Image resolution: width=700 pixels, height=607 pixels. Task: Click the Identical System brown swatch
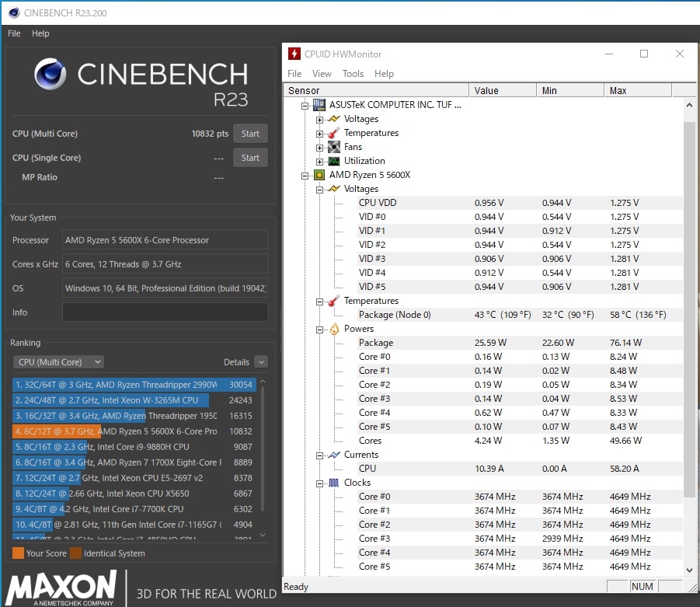[x=76, y=553]
